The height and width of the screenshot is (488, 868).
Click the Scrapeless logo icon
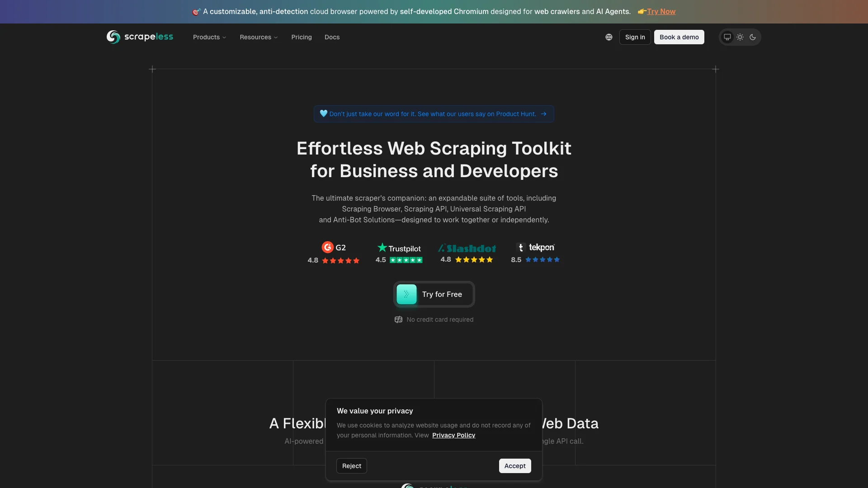coord(113,37)
